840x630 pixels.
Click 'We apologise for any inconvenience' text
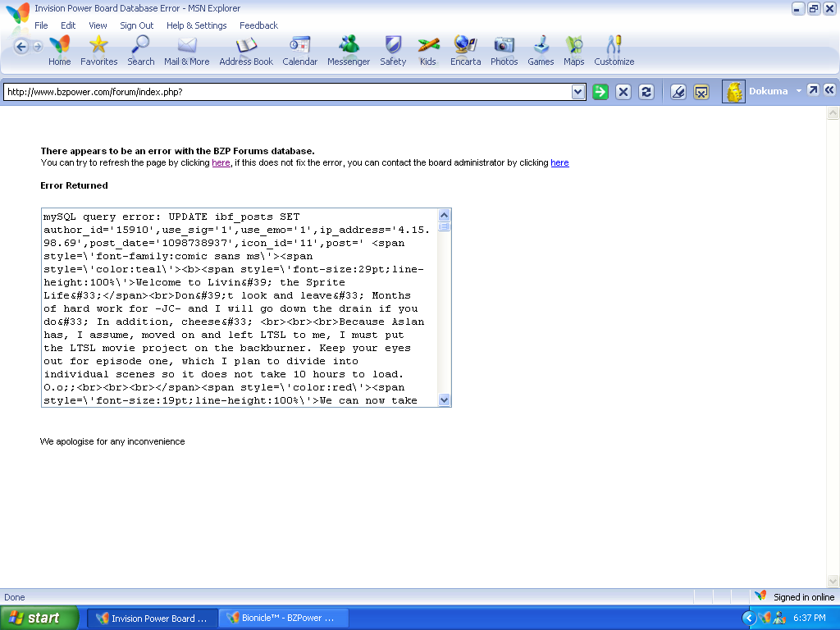(x=112, y=441)
